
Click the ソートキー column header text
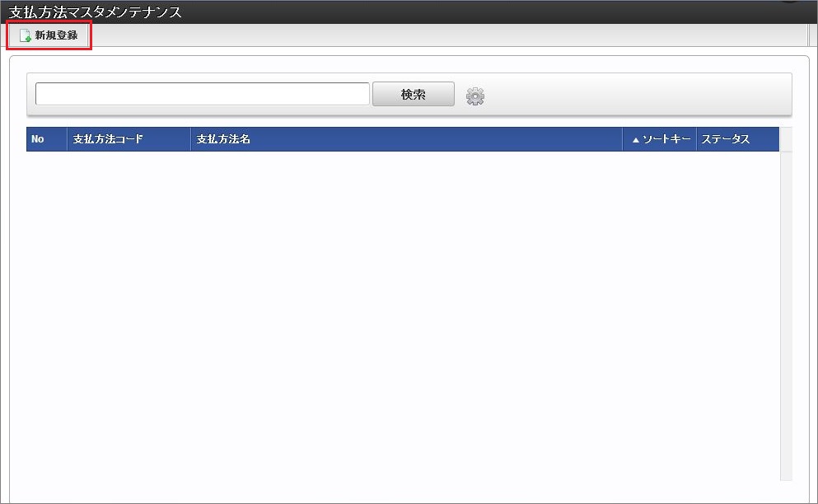click(666, 139)
